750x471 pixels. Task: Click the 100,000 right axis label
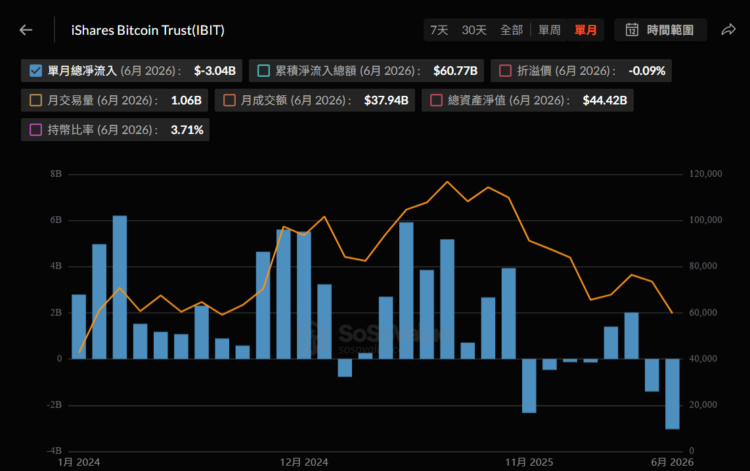[x=706, y=220]
